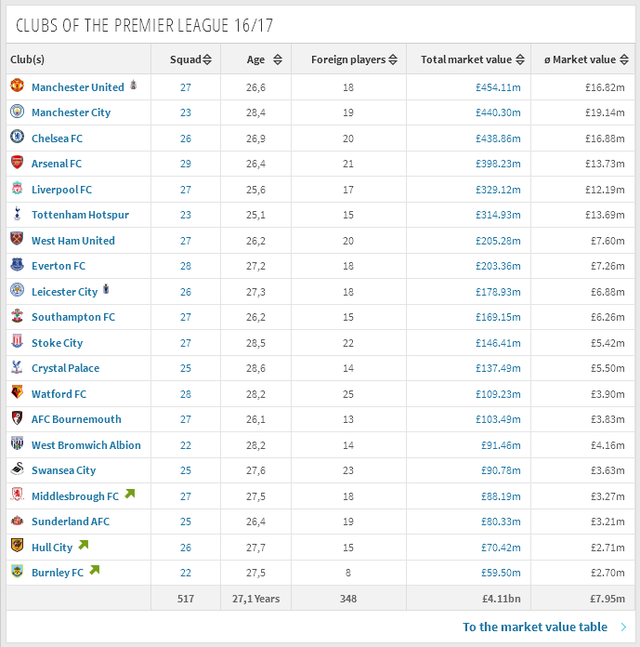Click the Burnley FC crest icon
Image resolution: width=640 pixels, height=647 pixels.
pos(17,573)
